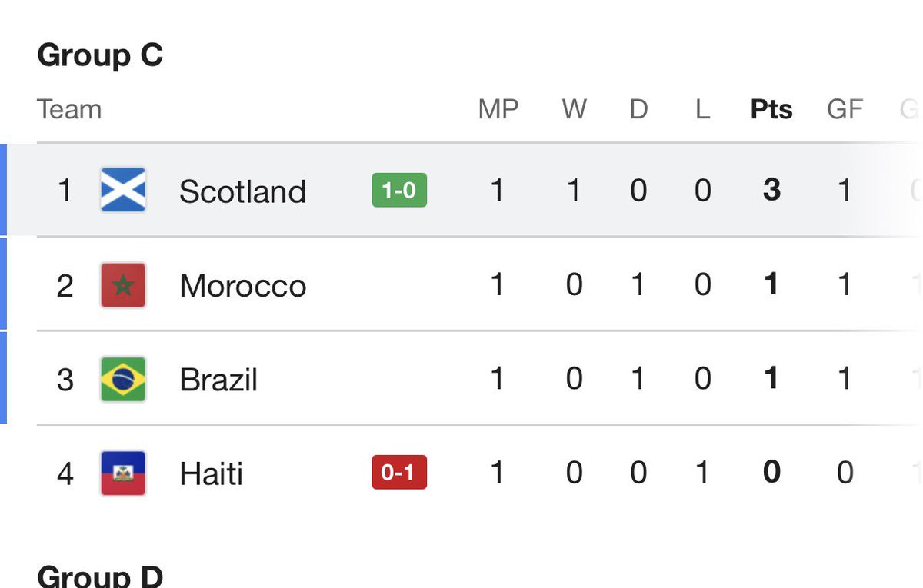Open Haiti's red 0-1 result badge
923x588 pixels.
coord(399,473)
